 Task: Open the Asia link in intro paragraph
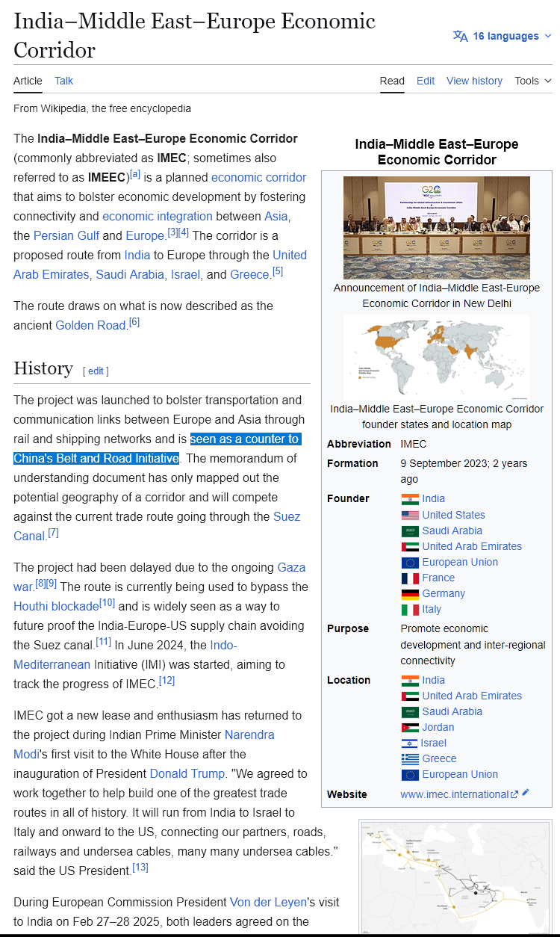click(x=276, y=216)
